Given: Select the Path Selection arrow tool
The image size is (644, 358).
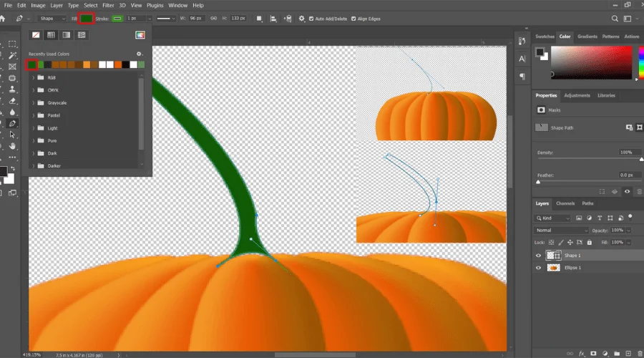Looking at the screenshot, I should [12, 135].
